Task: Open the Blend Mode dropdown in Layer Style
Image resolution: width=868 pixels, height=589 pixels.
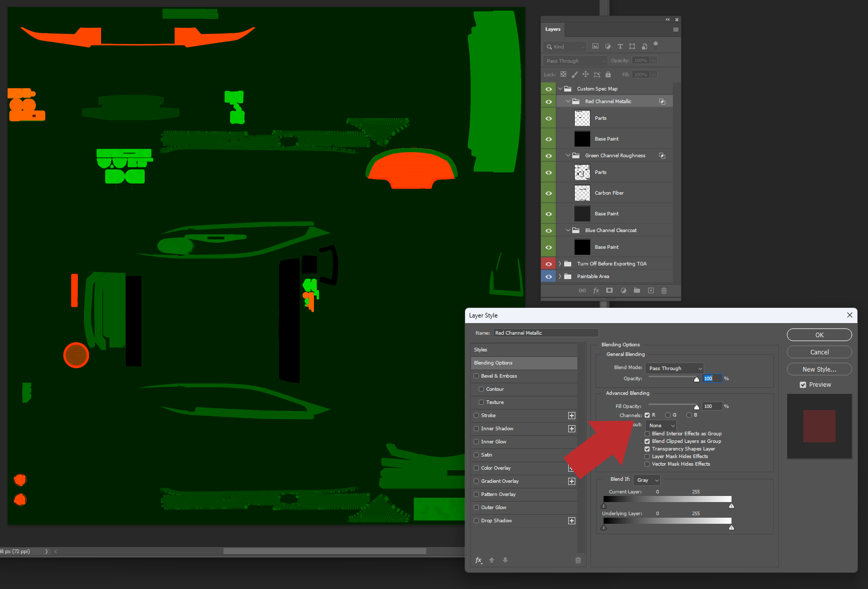Action: click(675, 369)
